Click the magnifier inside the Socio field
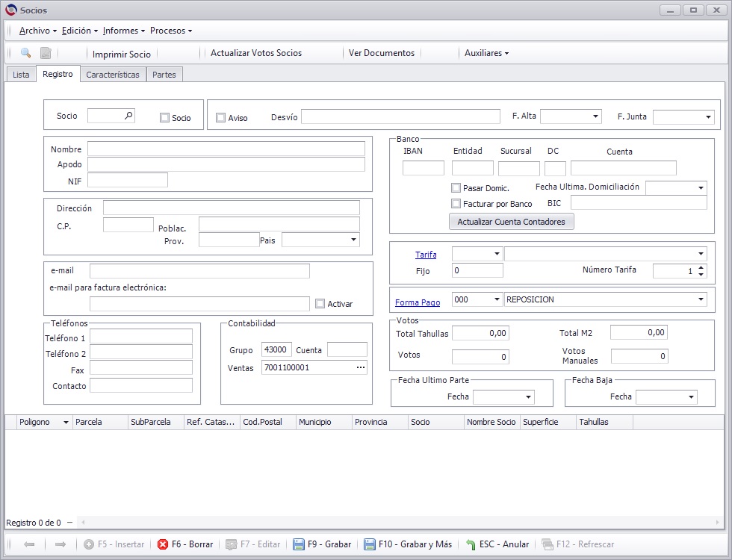Viewport: 732px width, 560px height. click(x=128, y=115)
